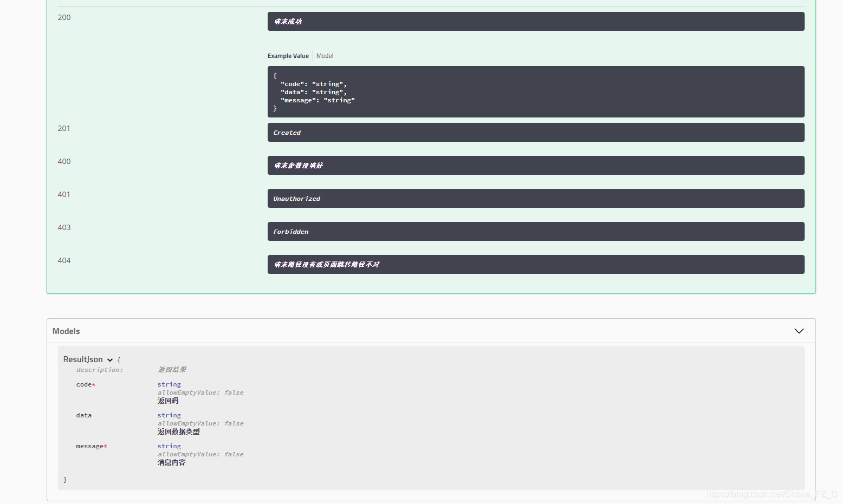Click the ResultJson model name

(83, 359)
